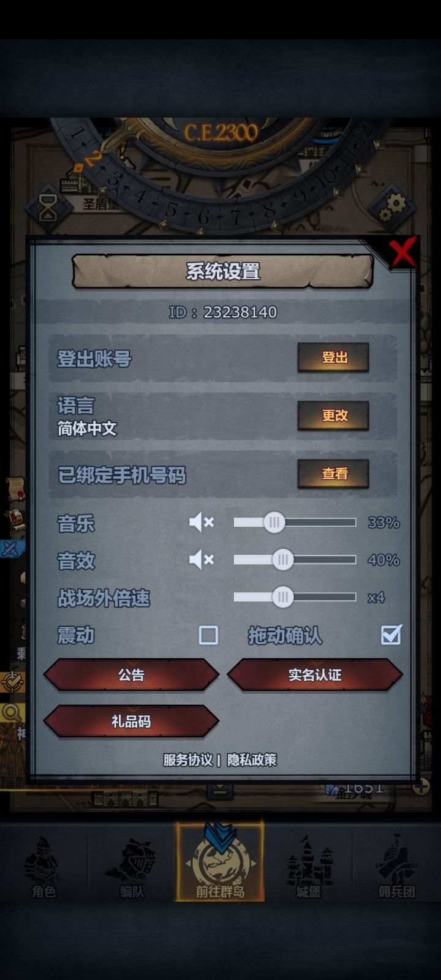The image size is (441, 980).
Task: Open the 隐私政策 link
Action: coord(252,760)
